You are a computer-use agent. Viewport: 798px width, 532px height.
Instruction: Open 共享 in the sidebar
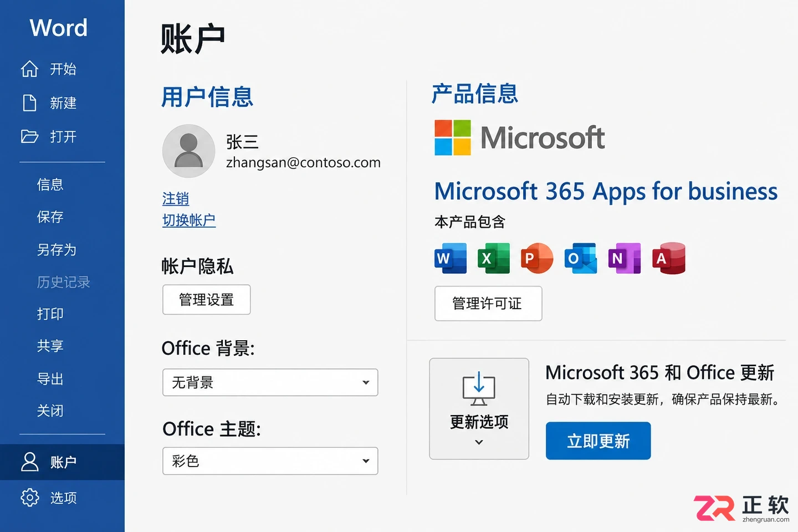(50, 346)
